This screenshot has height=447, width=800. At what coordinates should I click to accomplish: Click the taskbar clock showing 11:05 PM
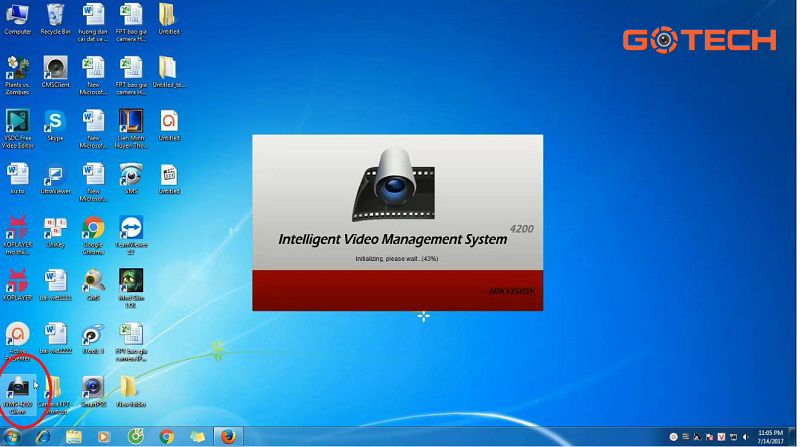click(x=770, y=437)
